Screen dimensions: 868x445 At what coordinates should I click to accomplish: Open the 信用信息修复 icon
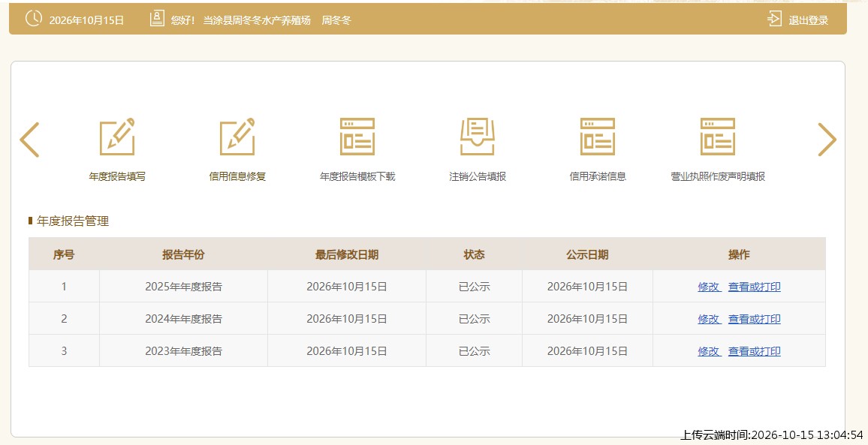tap(237, 137)
